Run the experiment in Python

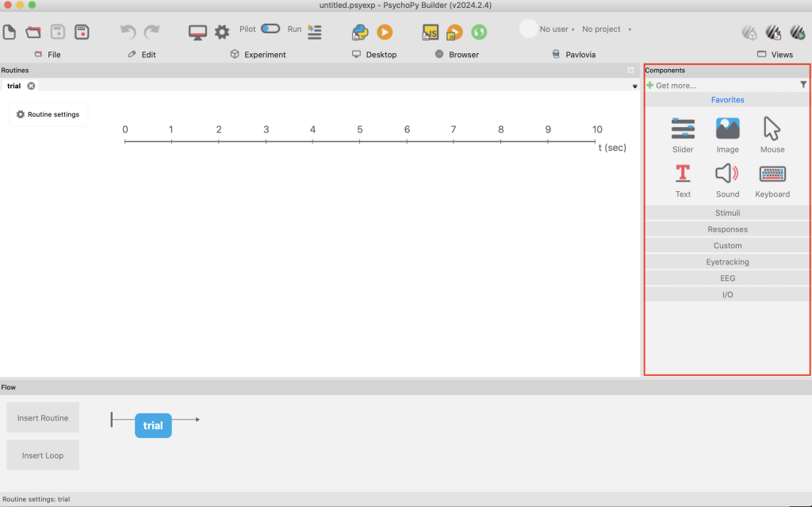point(385,32)
